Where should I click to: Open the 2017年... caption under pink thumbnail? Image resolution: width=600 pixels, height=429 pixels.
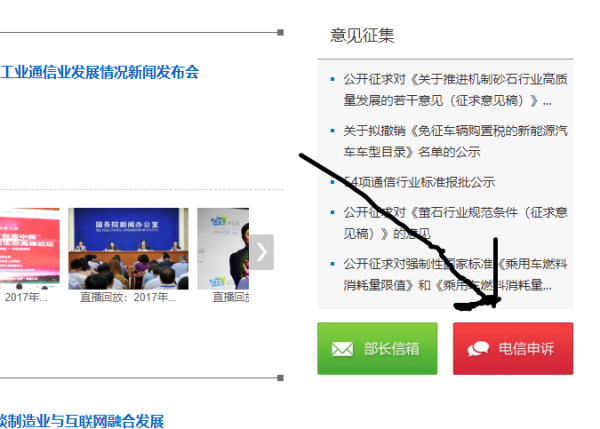pyautogui.click(x=26, y=297)
